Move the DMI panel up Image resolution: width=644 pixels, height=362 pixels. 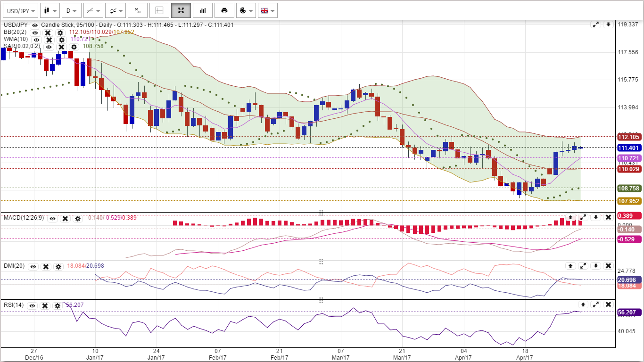click(x=570, y=266)
